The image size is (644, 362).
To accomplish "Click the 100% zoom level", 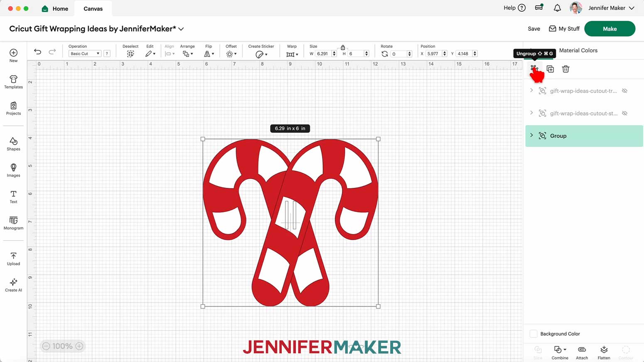I will 63,346.
